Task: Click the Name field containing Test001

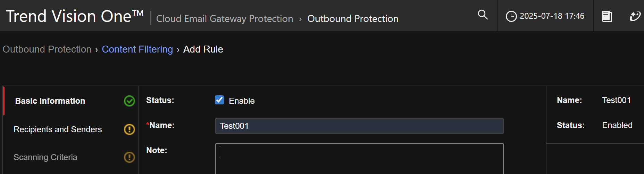Action: pos(359,126)
